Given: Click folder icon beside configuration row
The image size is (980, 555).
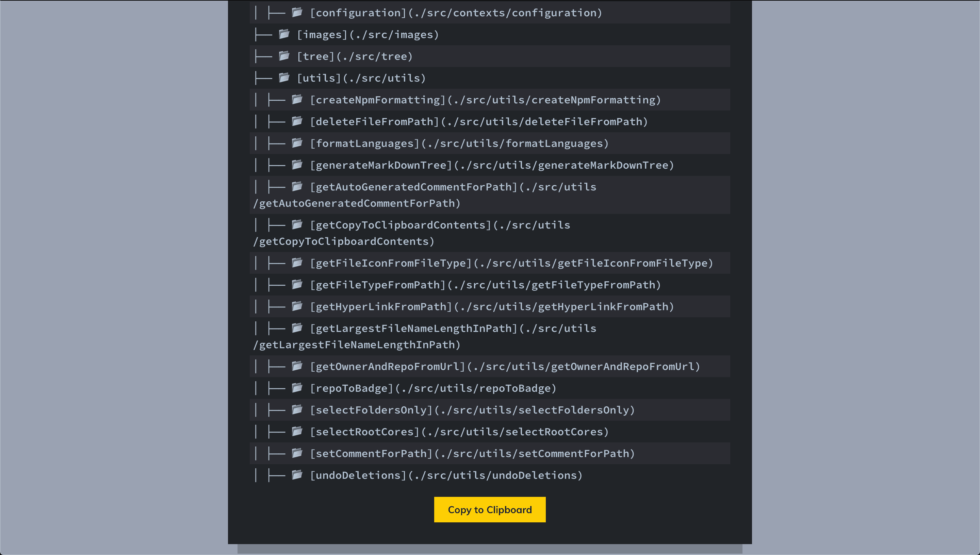Looking at the screenshot, I should click(297, 13).
